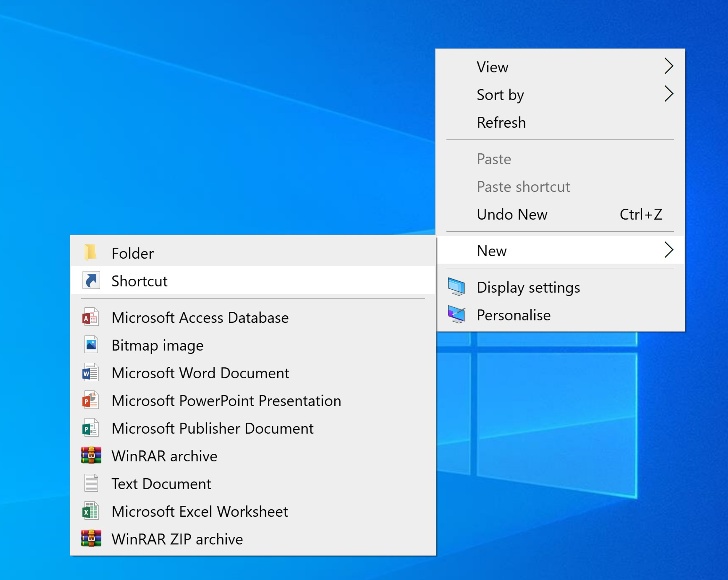Image resolution: width=728 pixels, height=580 pixels.
Task: Click the PowerPoint Presentation icon
Action: point(91,400)
